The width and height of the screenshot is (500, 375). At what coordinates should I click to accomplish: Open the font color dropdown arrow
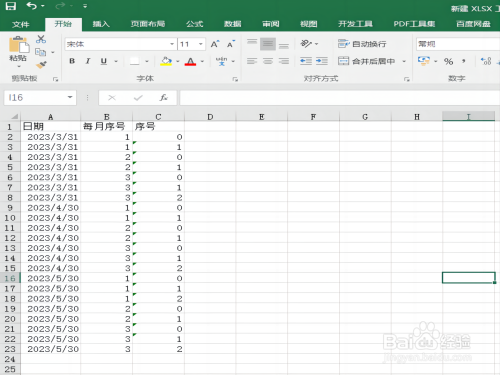pyautogui.click(x=202, y=61)
